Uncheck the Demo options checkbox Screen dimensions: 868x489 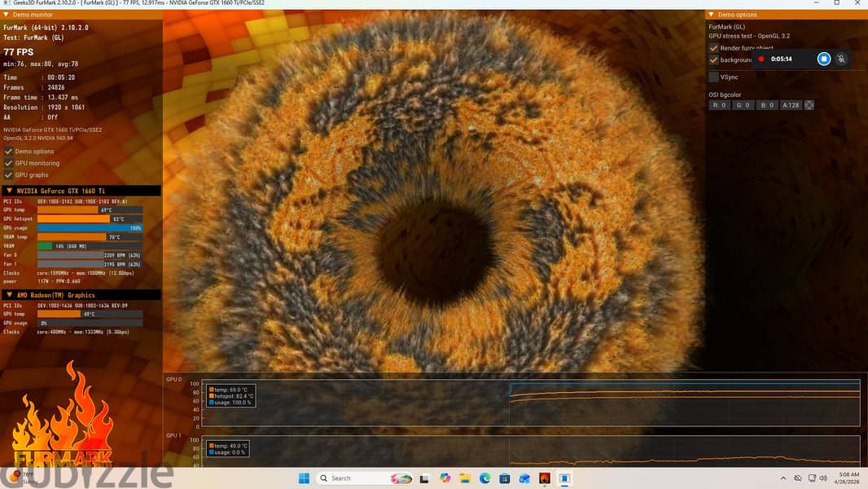coord(8,152)
